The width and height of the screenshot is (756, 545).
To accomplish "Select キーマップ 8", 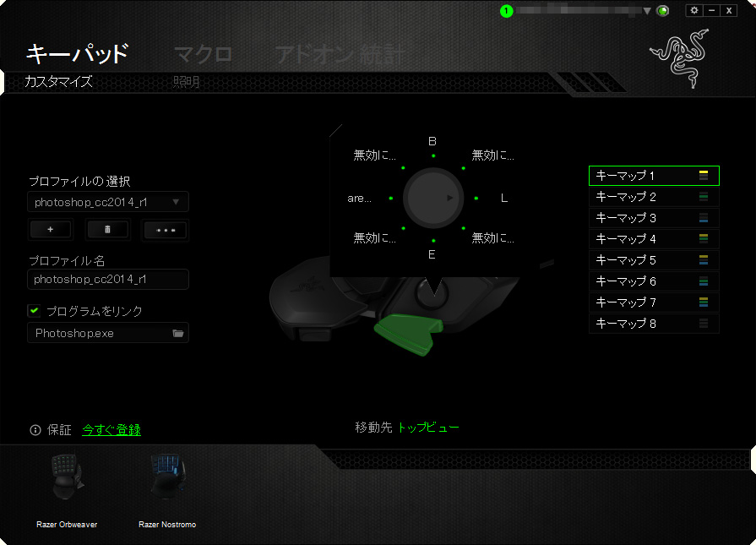I will click(654, 324).
